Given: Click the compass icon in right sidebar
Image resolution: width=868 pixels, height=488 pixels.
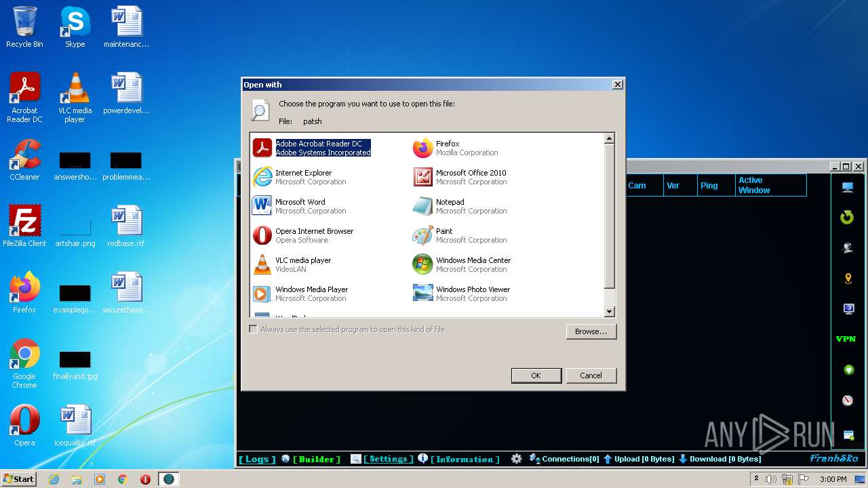Looking at the screenshot, I should [848, 401].
